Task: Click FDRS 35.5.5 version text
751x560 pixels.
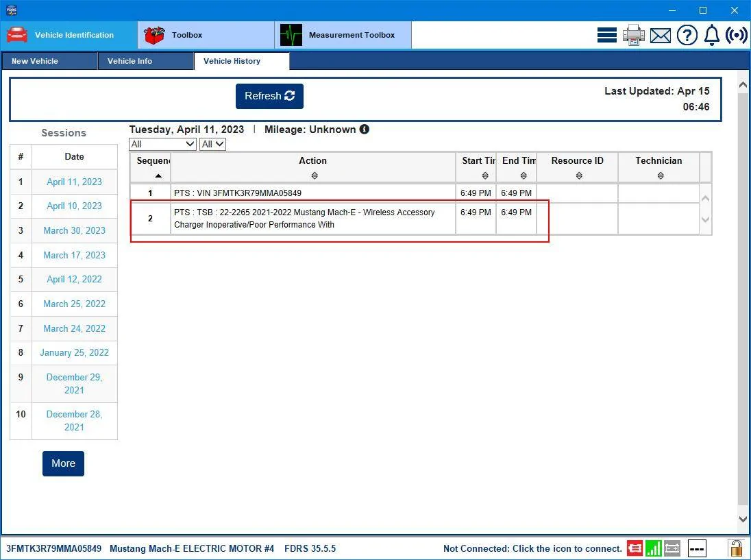Action: click(310, 548)
